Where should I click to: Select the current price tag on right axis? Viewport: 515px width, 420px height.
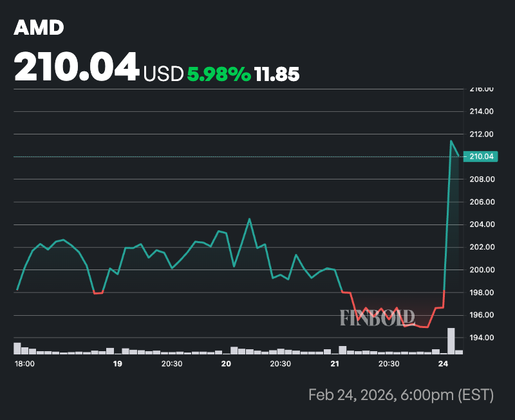(480, 155)
